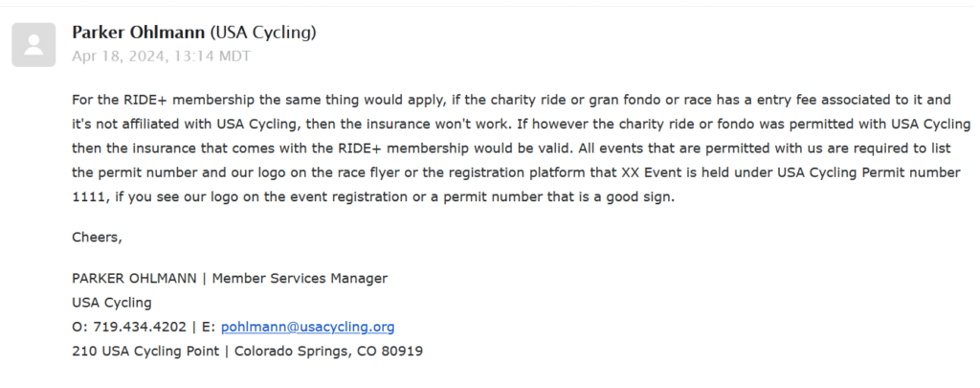Click the Cheers sign-off line
Viewport: 980px width, 388px height.
(97, 238)
